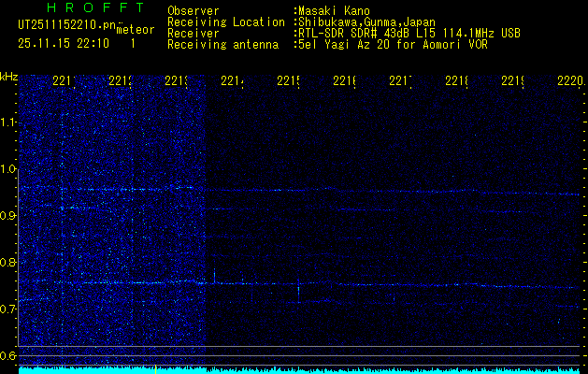Click the 0.8 kHz frequency label
Viewport: 588px width, 374px height.
[8, 262]
